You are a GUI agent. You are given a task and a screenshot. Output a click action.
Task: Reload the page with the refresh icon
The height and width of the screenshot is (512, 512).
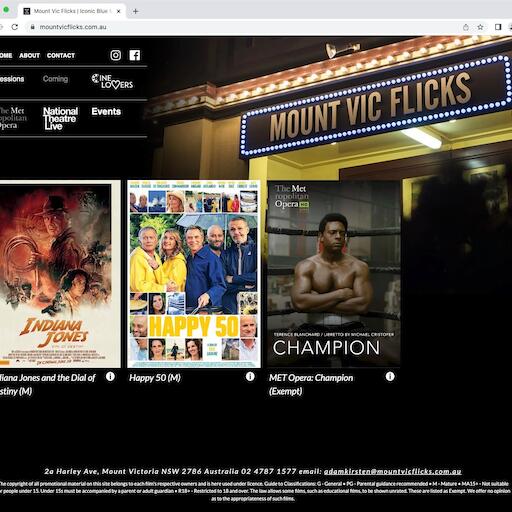tap(15, 27)
